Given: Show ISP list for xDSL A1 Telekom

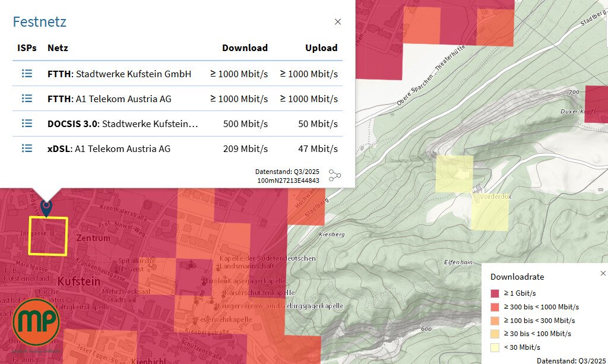Looking at the screenshot, I should (27, 148).
